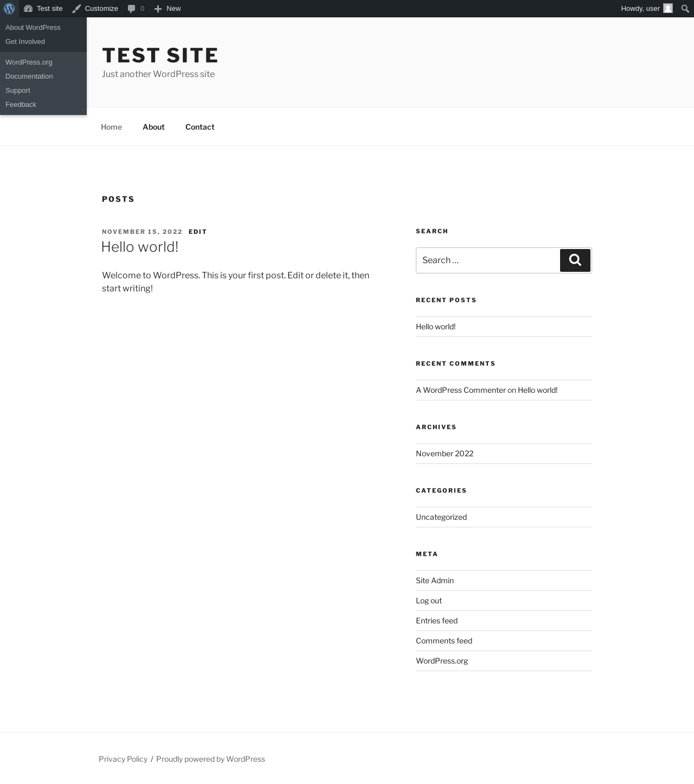
Task: Select About WordPress from the dropdown menu
Action: (33, 27)
